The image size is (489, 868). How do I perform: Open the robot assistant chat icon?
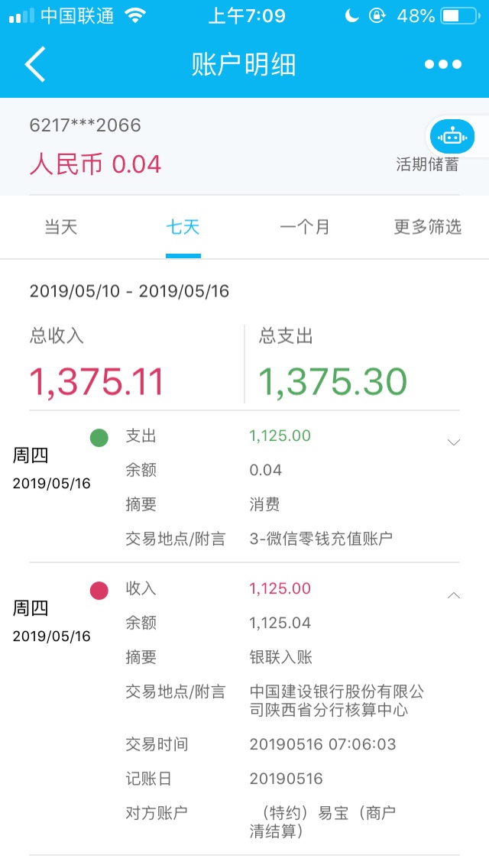(452, 136)
